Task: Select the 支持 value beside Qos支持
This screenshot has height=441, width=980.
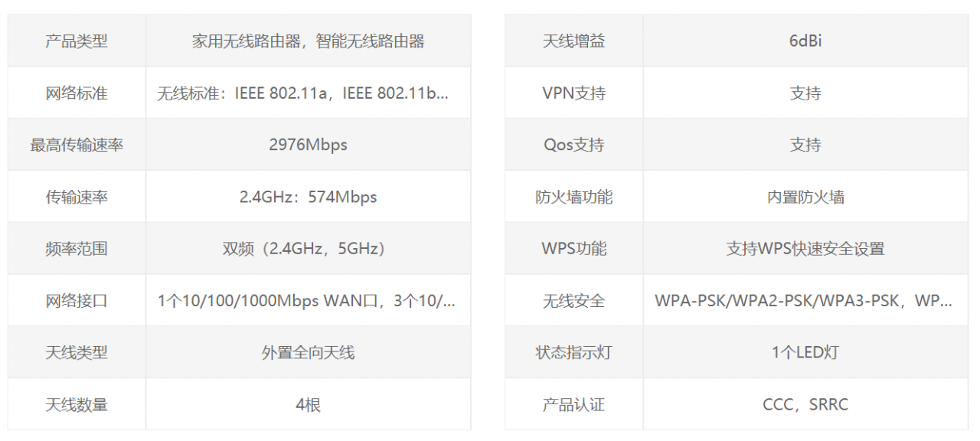Action: tap(805, 145)
